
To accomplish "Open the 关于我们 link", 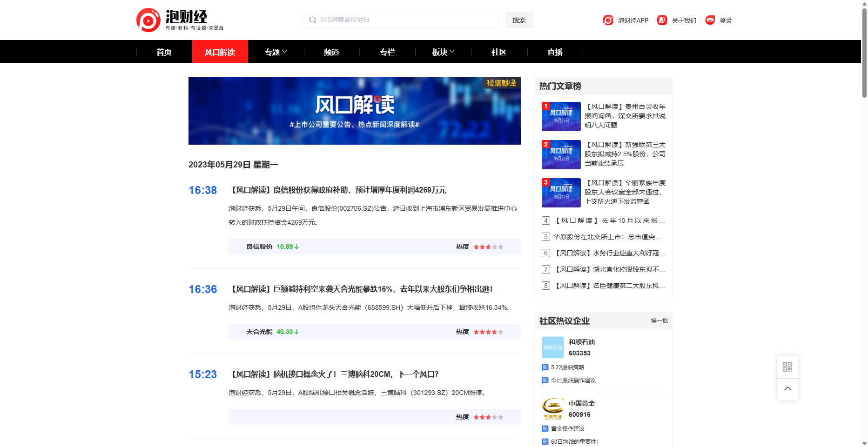I will coord(684,20).
